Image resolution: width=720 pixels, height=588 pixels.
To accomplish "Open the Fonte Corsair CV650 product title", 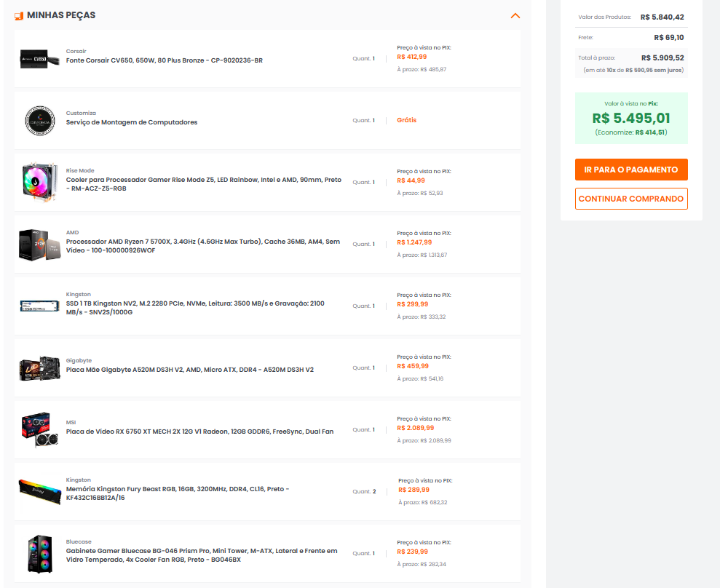I will (x=165, y=60).
